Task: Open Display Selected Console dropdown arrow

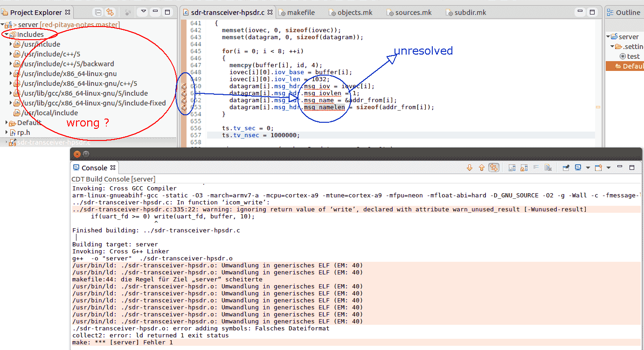Action: pyautogui.click(x=588, y=168)
